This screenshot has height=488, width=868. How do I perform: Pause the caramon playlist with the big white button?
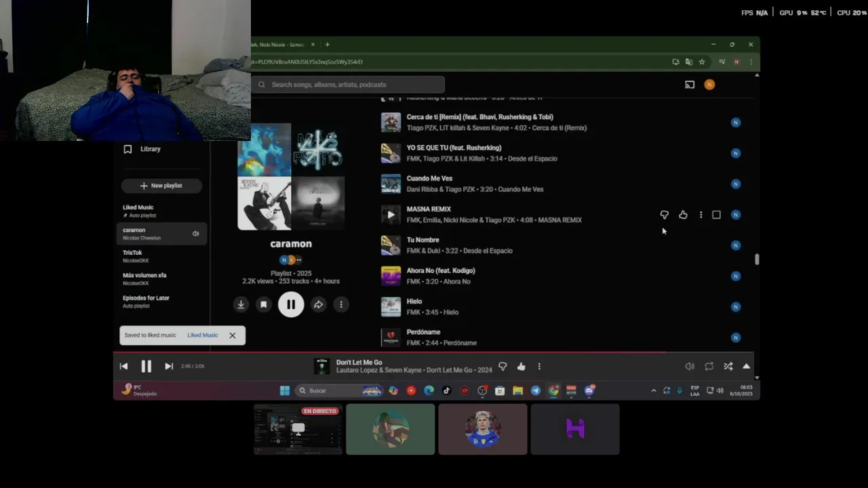click(x=291, y=304)
